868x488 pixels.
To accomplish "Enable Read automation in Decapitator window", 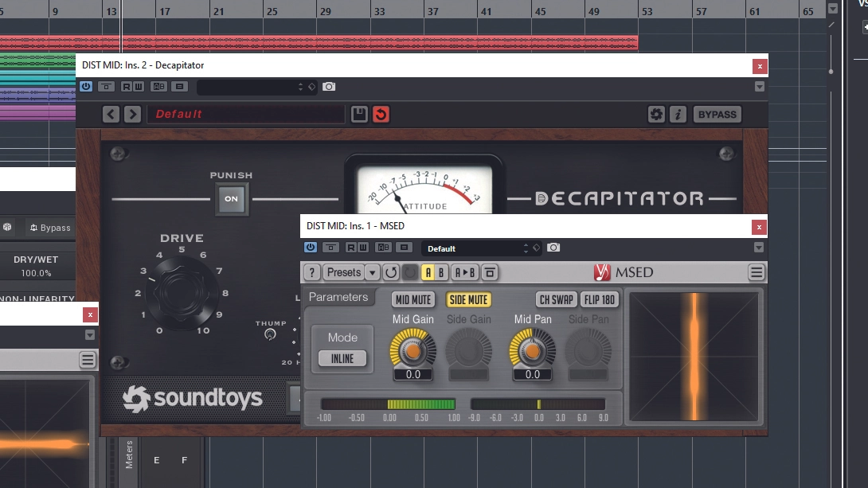I will point(126,86).
